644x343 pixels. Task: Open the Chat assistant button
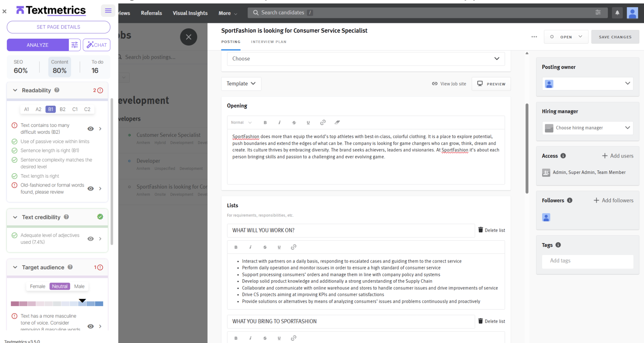click(x=97, y=45)
